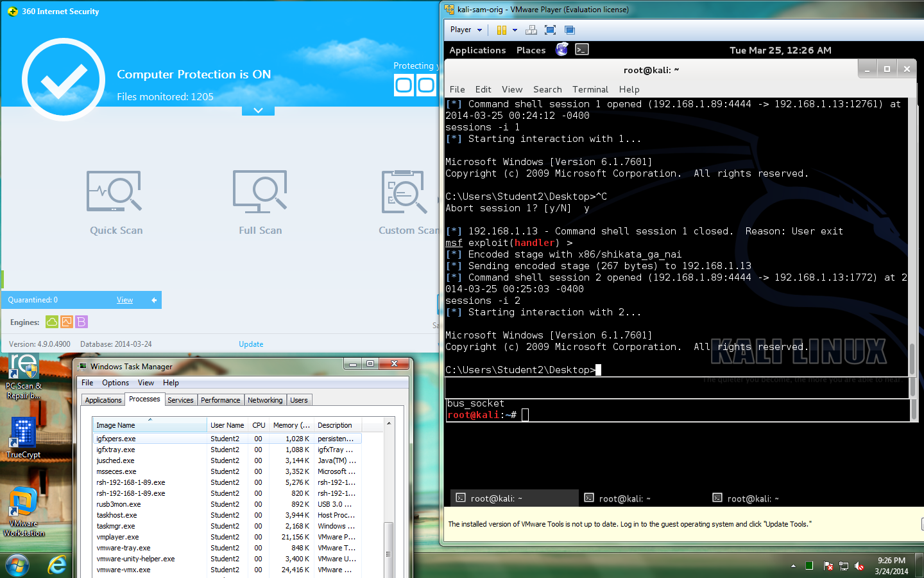Viewport: 924px width, 578px height.
Task: Open the Windows Start menu
Action: (x=17, y=565)
